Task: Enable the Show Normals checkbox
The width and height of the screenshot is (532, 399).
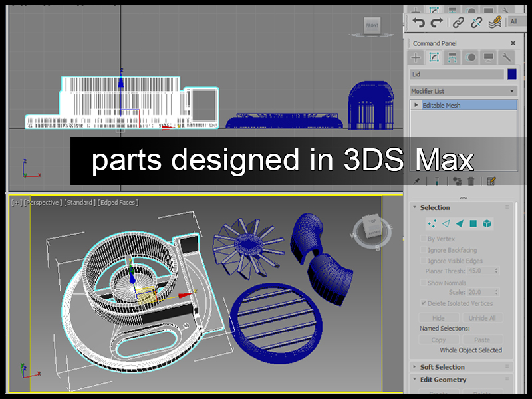Action: [424, 282]
